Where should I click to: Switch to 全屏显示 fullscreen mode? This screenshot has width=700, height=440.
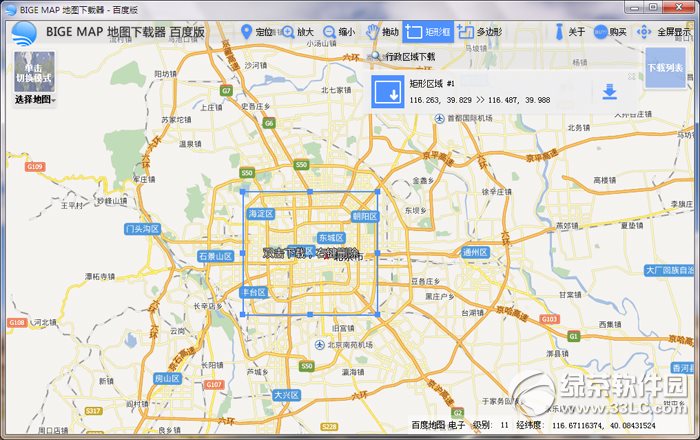point(664,32)
